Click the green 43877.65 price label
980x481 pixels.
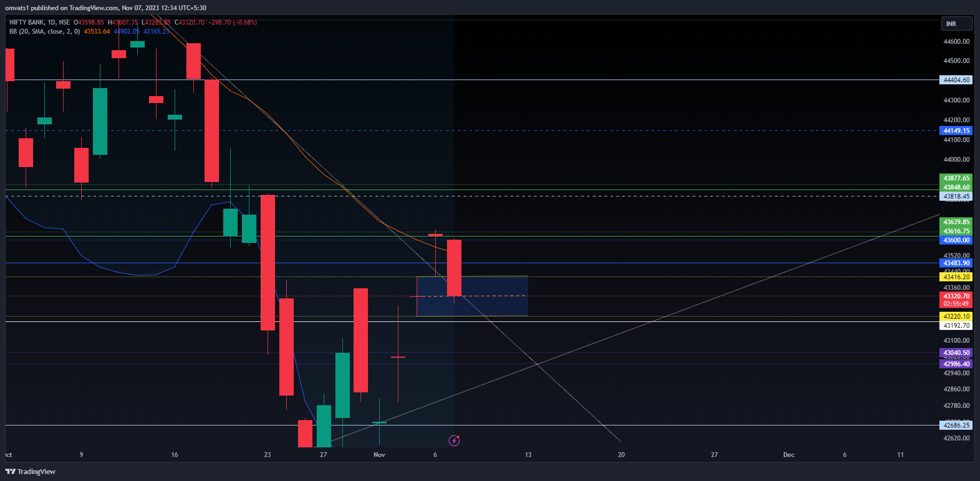click(x=956, y=178)
